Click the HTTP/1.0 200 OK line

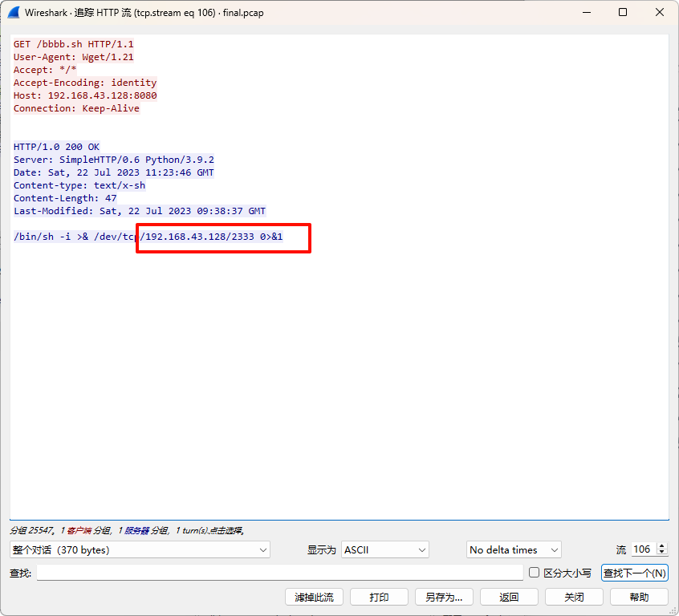(x=56, y=147)
